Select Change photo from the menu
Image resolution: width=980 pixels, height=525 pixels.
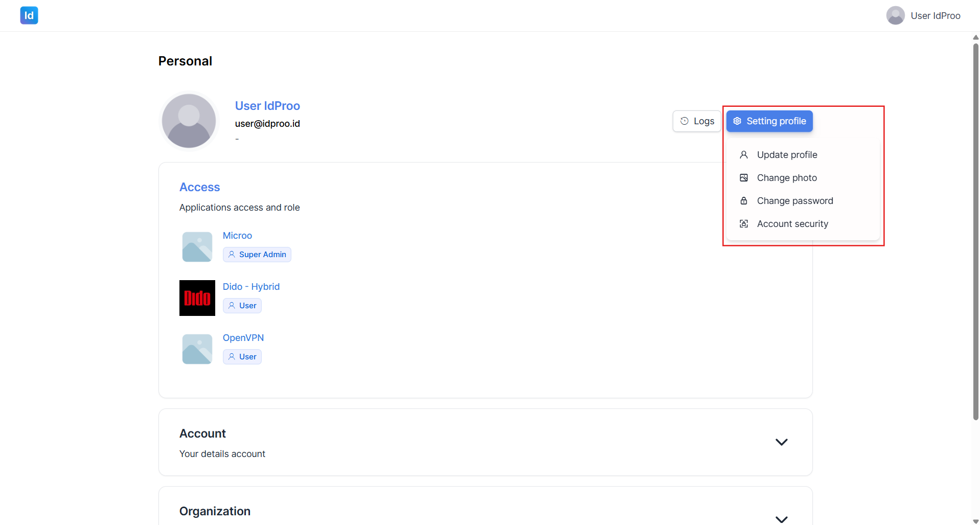[x=803, y=178]
